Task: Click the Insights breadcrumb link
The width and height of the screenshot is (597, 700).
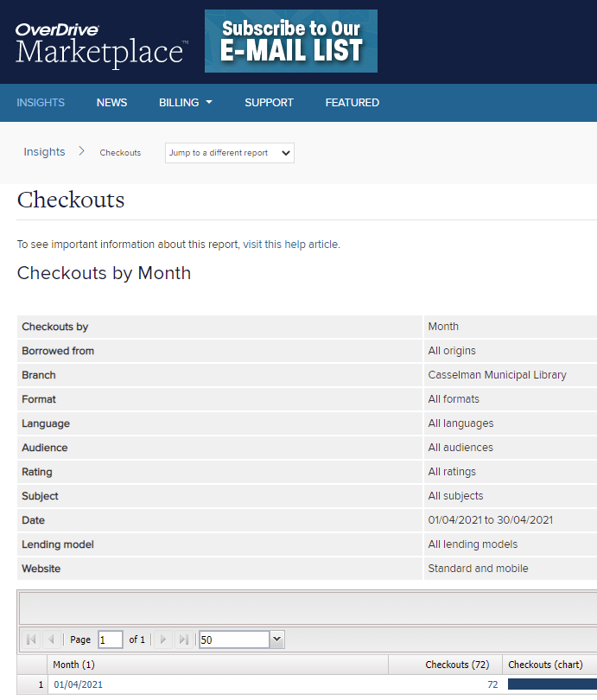Action: click(x=44, y=152)
